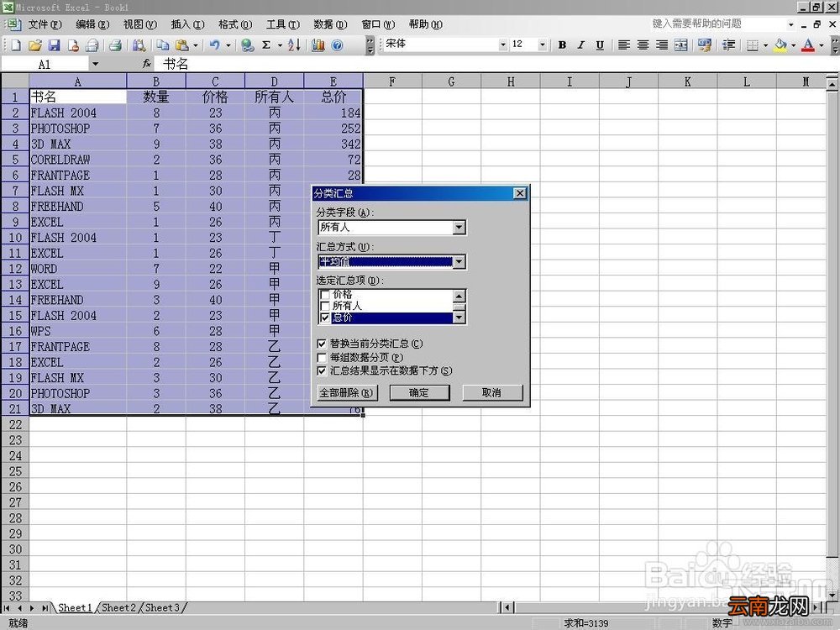Image resolution: width=840 pixels, height=630 pixels.
Task: Expand the font size dropdown
Action: [542, 45]
